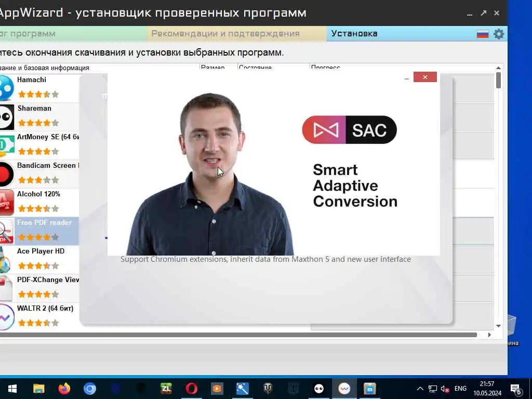The height and width of the screenshot is (399, 532).
Task: Select the WALTR 2 app icon
Action: (x=6, y=317)
